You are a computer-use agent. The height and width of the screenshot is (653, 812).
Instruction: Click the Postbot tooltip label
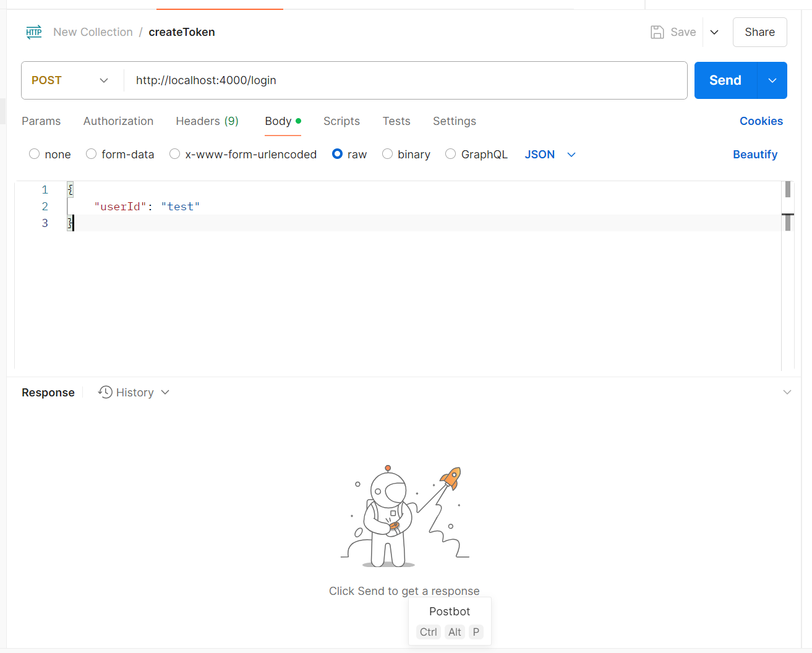pyautogui.click(x=450, y=612)
